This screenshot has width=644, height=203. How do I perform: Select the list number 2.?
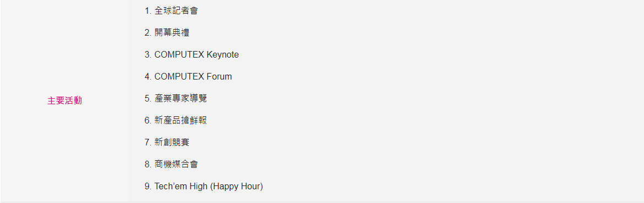[x=148, y=33]
